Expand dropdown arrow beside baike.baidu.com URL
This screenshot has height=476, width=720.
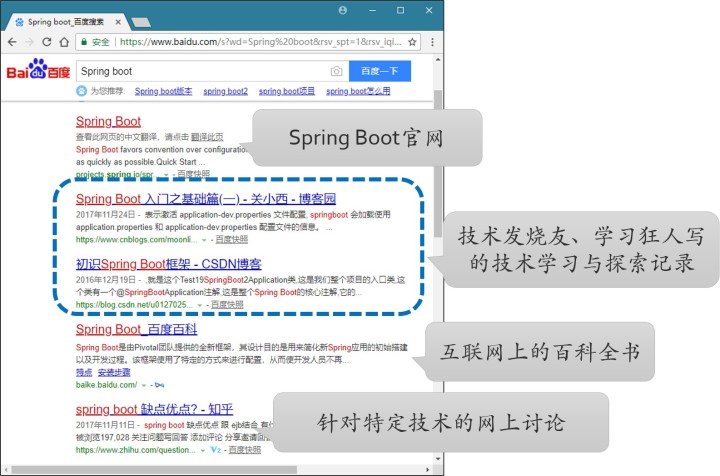(143, 384)
